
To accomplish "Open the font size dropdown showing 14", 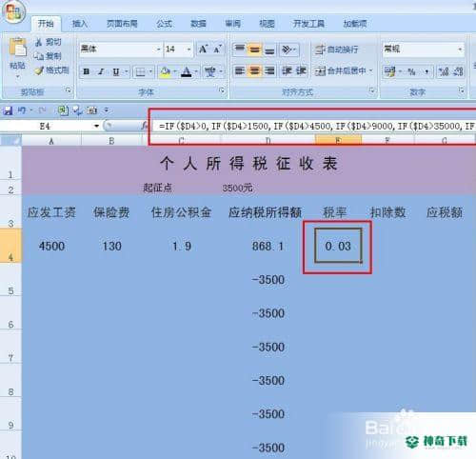I will pos(188,50).
